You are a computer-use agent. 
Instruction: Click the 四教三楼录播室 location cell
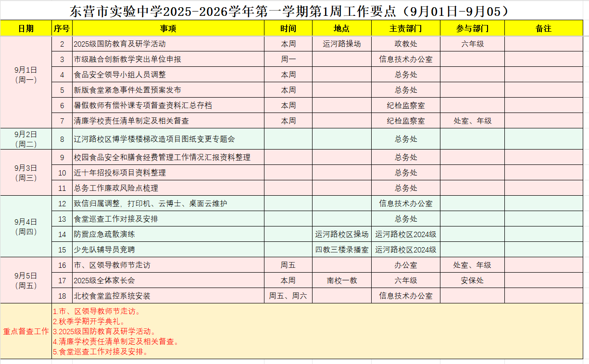pyautogui.click(x=341, y=250)
